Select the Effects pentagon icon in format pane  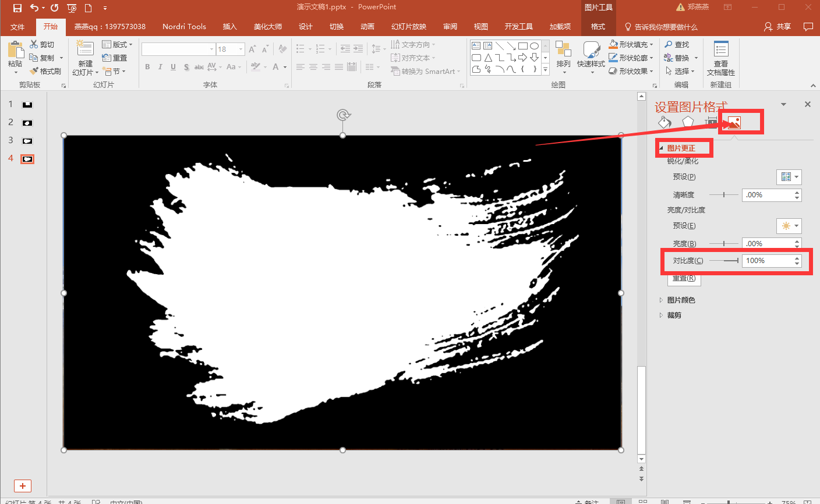point(688,122)
